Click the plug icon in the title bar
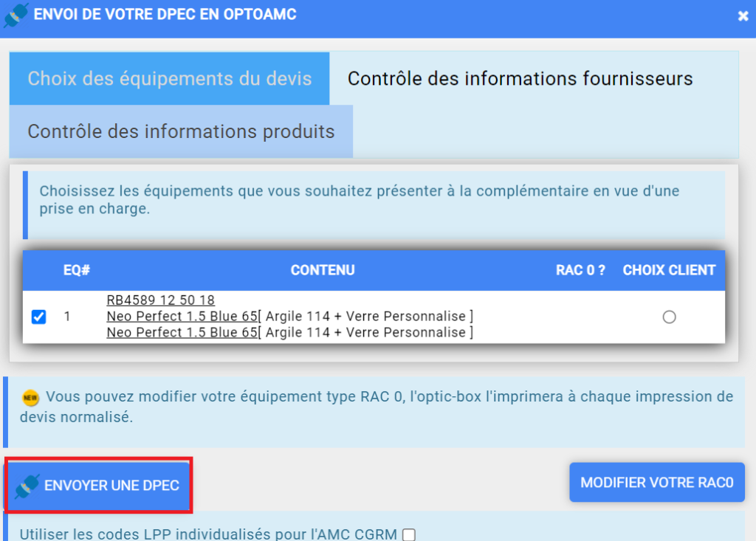 tap(16, 15)
